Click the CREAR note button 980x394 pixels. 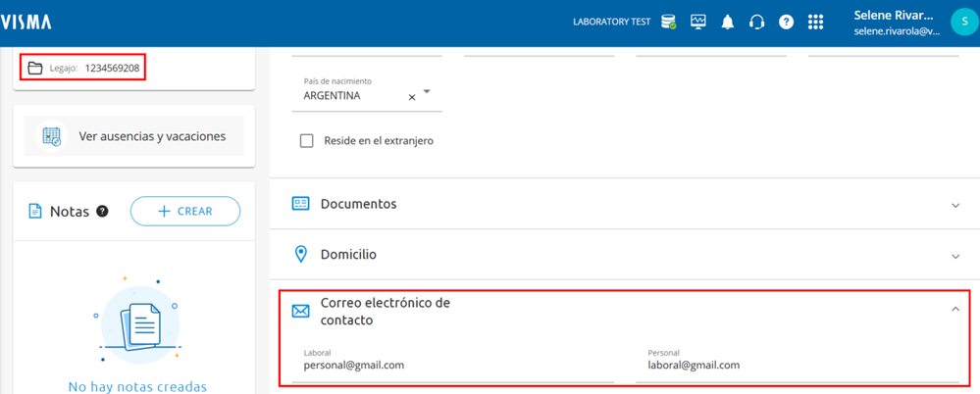[185, 211]
